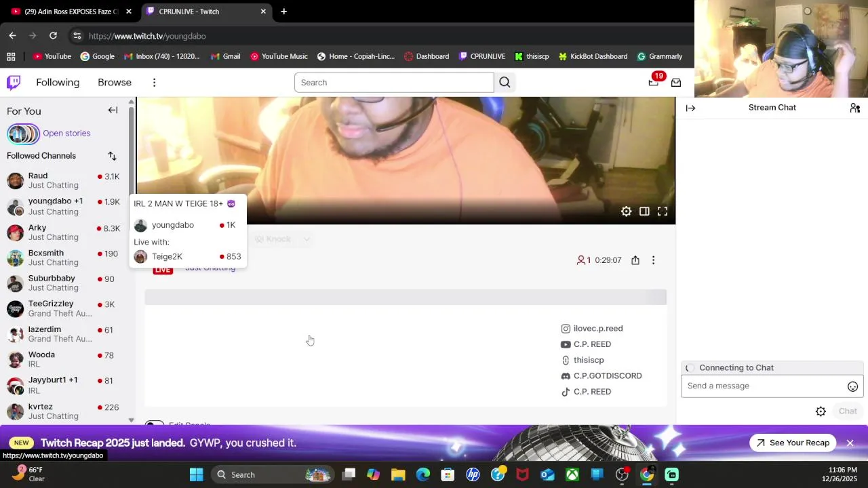The image size is (868, 488).
Task: Open Discord link C.P.GOTDISCORD
Action: (601, 375)
